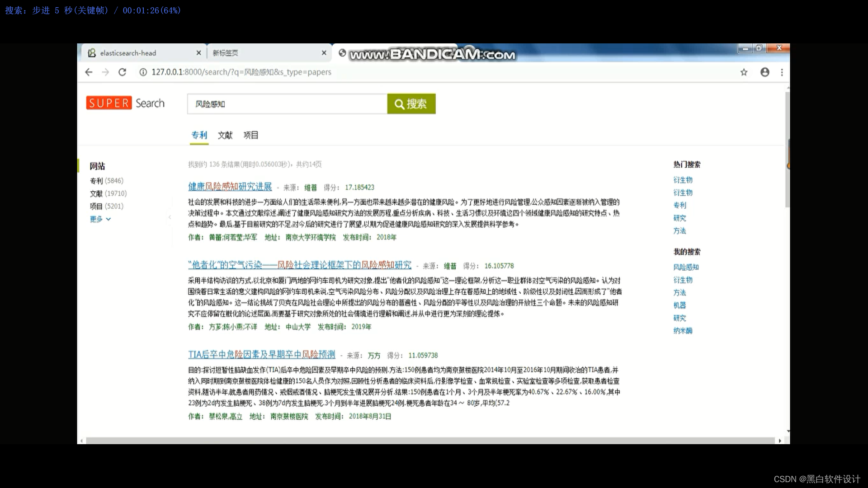Select the 专利 search category tab

(x=199, y=135)
